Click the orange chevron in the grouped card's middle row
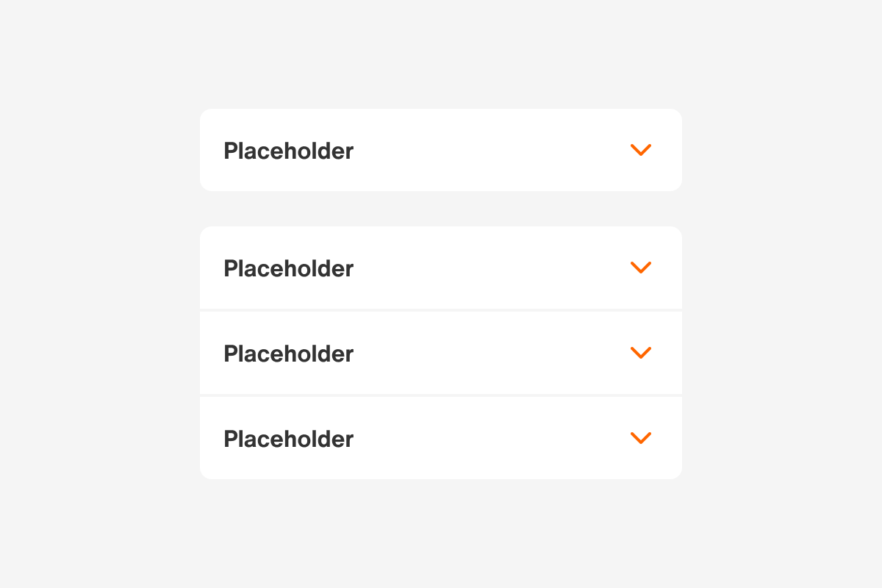Viewport: 882px width, 588px height. pos(641,353)
